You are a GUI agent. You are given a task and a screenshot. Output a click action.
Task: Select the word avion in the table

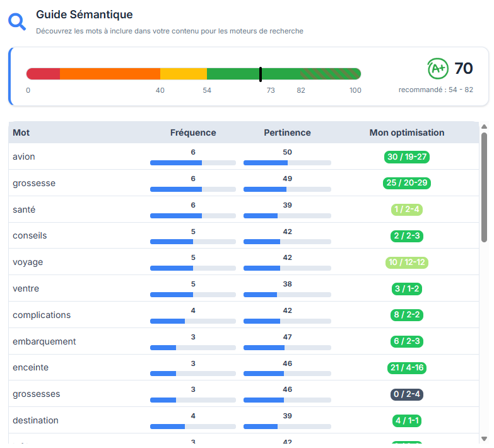(23, 157)
